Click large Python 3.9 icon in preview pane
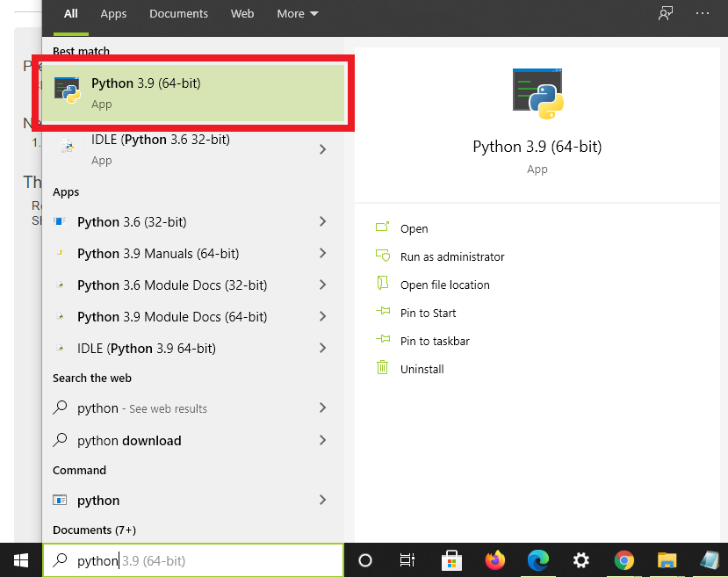The width and height of the screenshot is (728, 577). [537, 94]
